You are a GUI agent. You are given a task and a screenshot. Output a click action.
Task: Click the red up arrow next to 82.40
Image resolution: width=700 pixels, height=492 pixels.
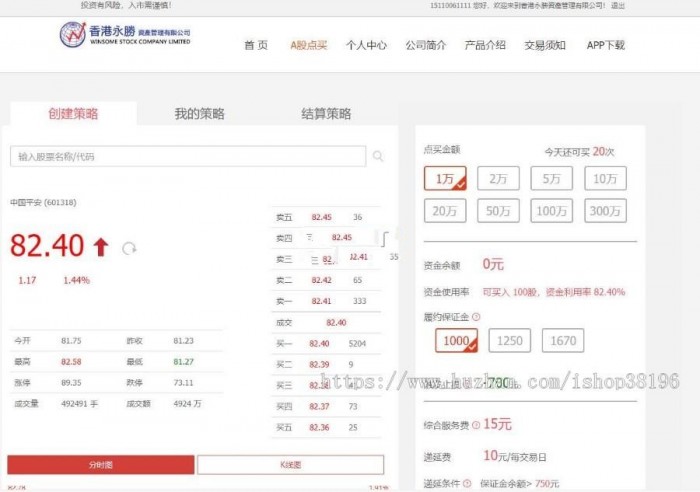pos(100,246)
